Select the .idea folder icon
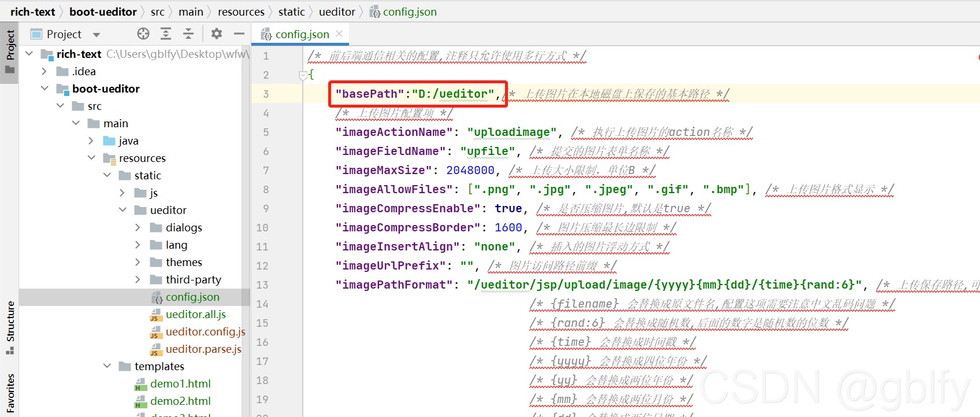 pyautogui.click(x=62, y=71)
